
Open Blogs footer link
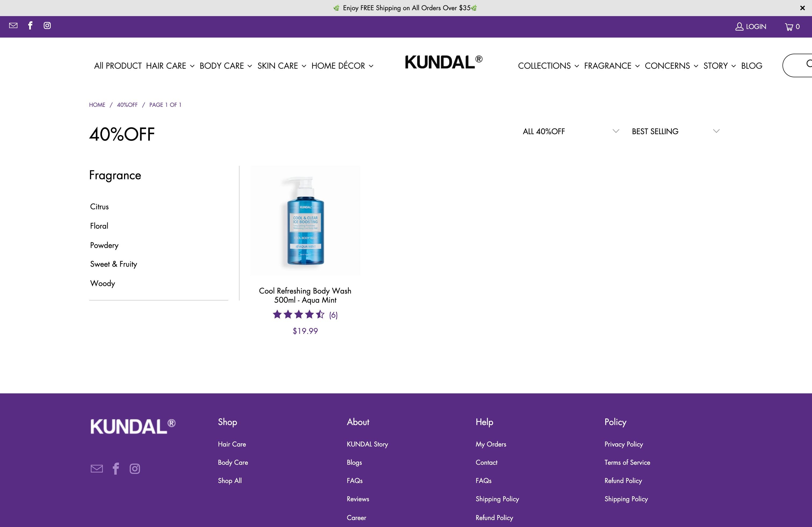(x=354, y=463)
